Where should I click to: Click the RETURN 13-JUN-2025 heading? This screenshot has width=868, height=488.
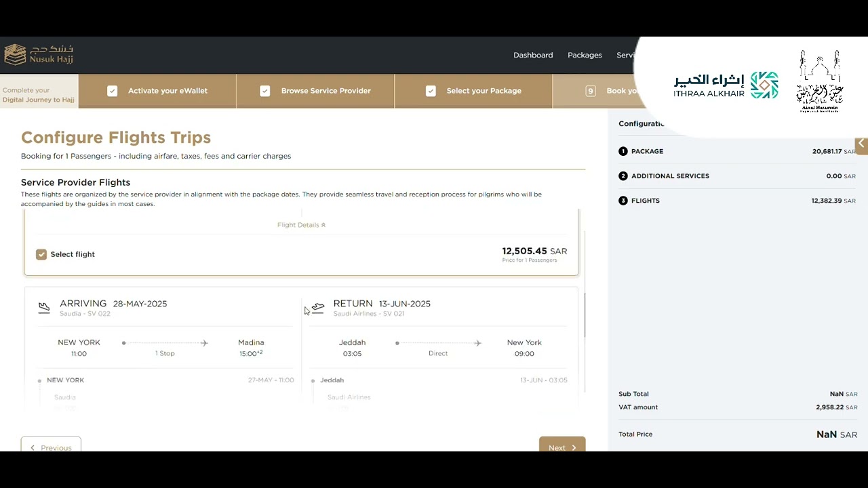tap(382, 304)
